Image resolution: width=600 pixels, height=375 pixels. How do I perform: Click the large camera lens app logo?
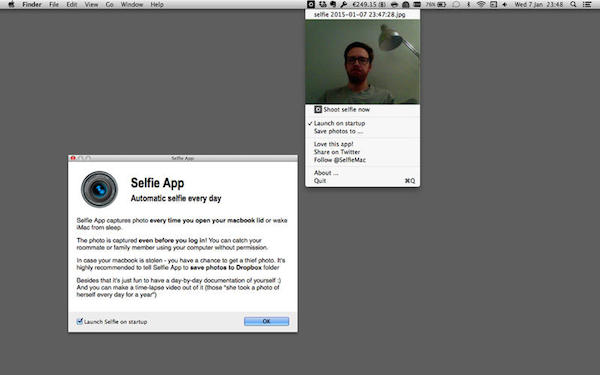click(99, 189)
